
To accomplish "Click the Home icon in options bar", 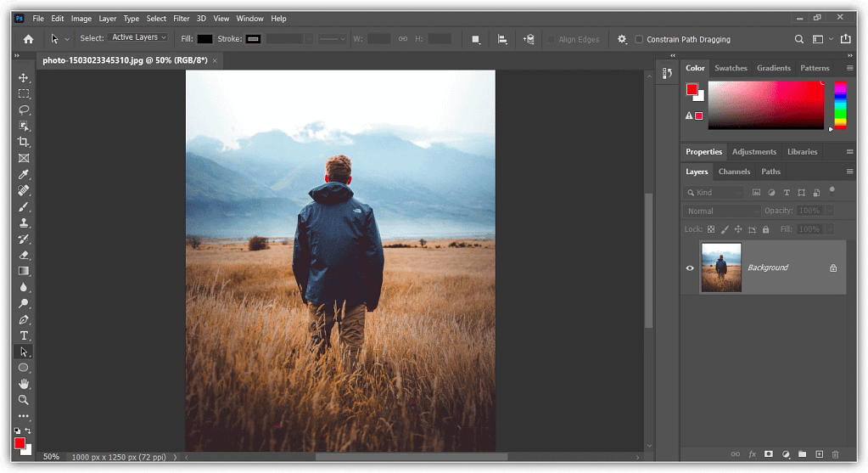I will tap(28, 39).
